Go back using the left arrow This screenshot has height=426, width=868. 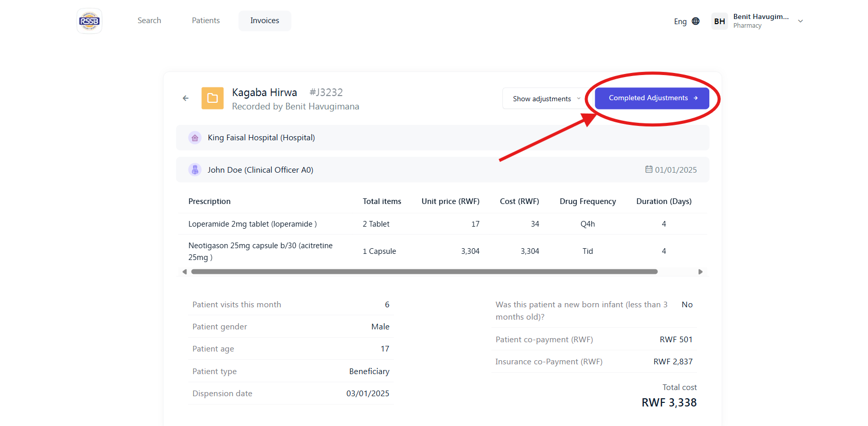coord(185,98)
